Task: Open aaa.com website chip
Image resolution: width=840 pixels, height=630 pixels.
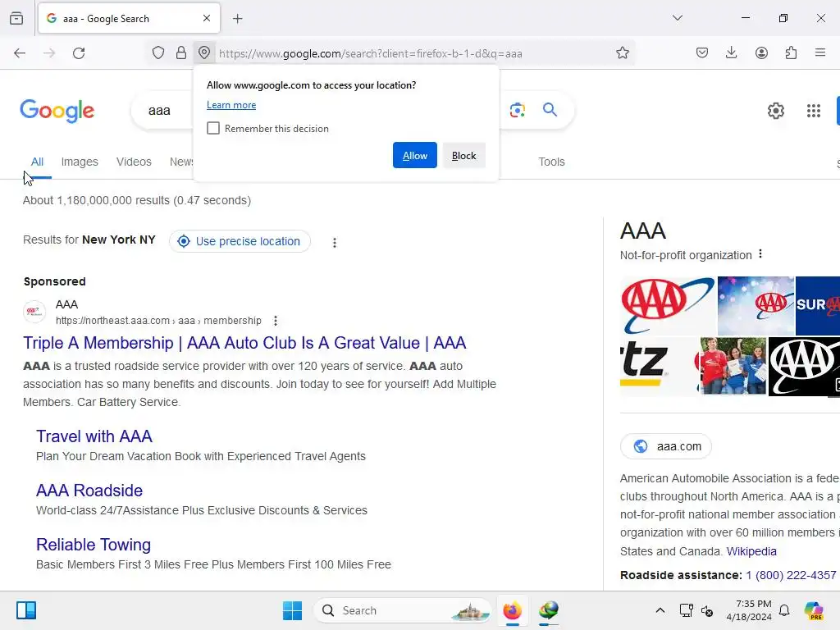Action: pos(666,446)
